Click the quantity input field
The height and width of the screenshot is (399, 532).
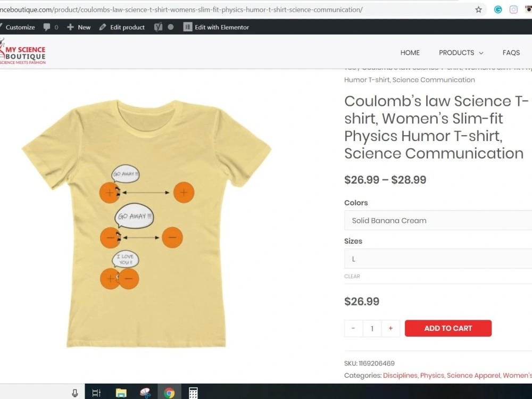(x=372, y=328)
